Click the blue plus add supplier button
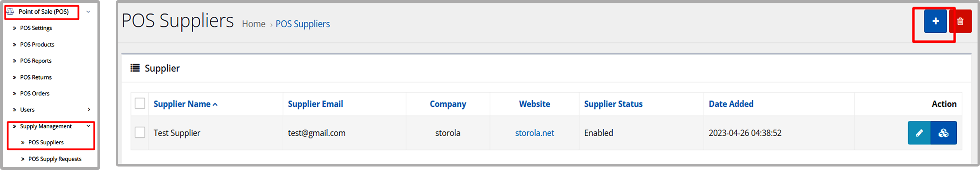Image resolution: width=980 pixels, height=170 pixels. (x=935, y=21)
